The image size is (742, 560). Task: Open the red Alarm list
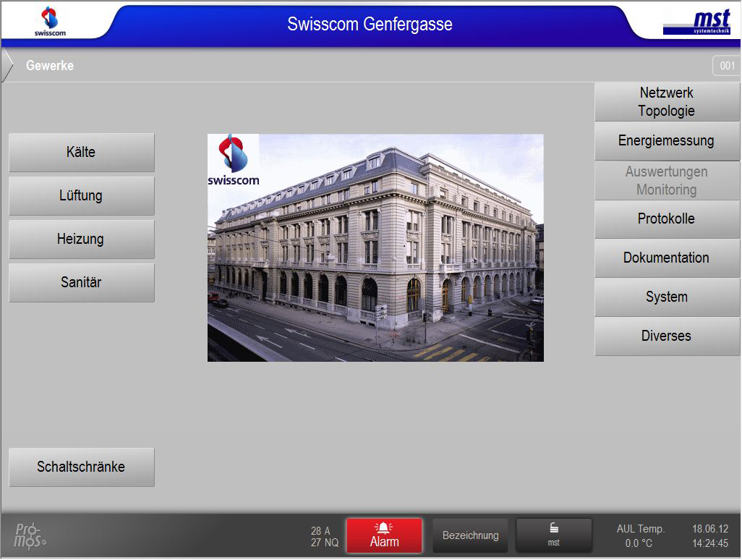(x=384, y=535)
